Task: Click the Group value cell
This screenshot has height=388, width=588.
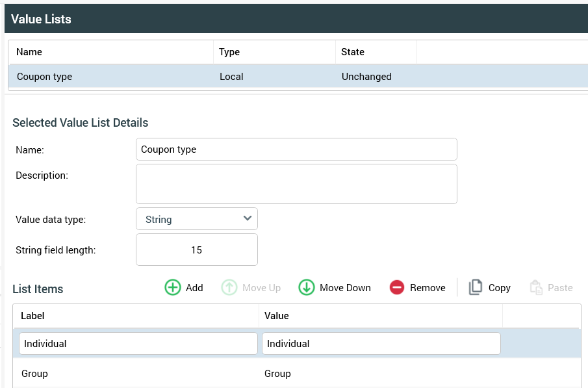Action: coord(278,374)
